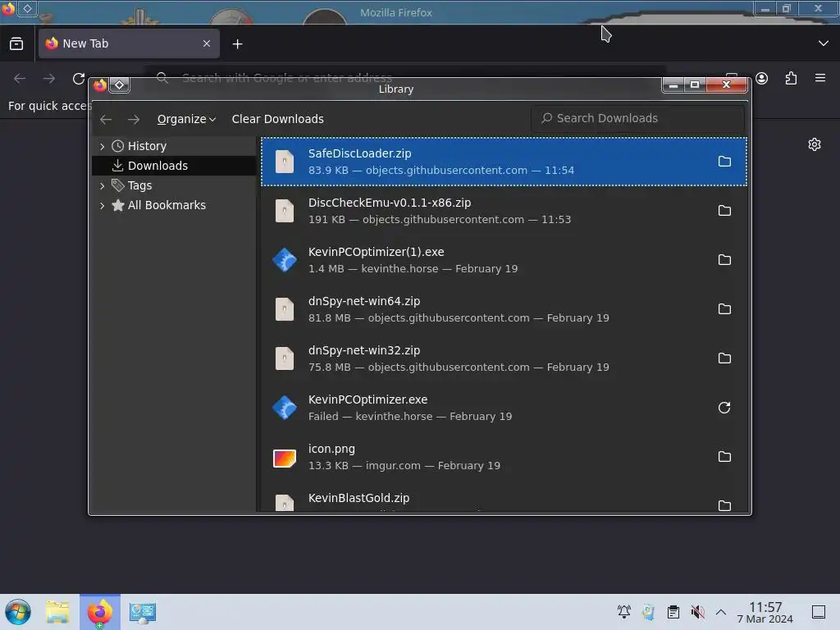Viewport: 840px width, 630px height.
Task: Open the notifications bell in tray
Action: click(624, 612)
